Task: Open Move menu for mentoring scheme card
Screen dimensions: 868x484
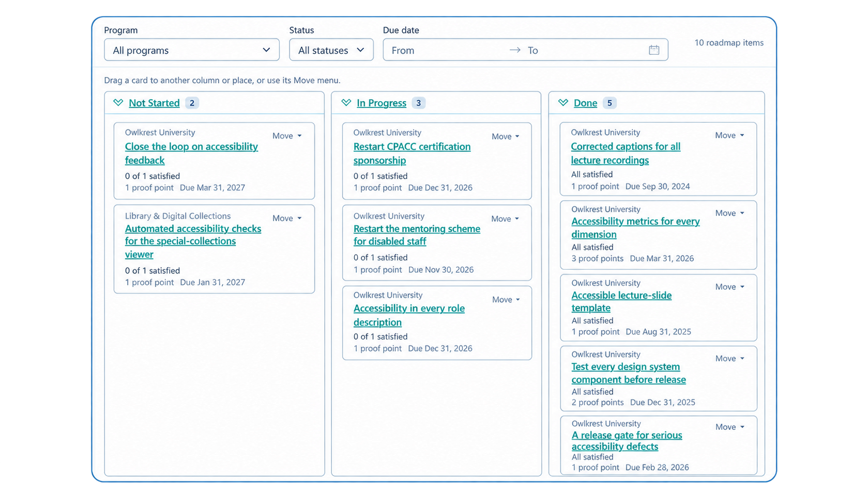Action: 506,219
